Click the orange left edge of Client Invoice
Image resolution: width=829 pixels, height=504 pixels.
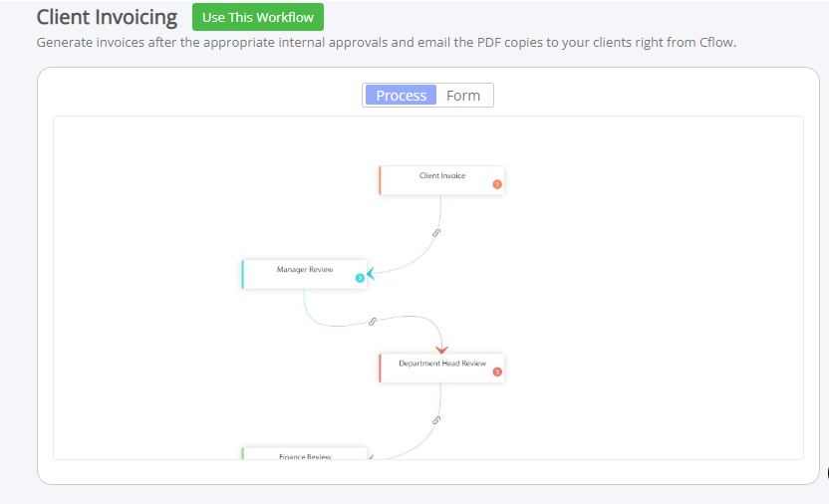pos(380,180)
